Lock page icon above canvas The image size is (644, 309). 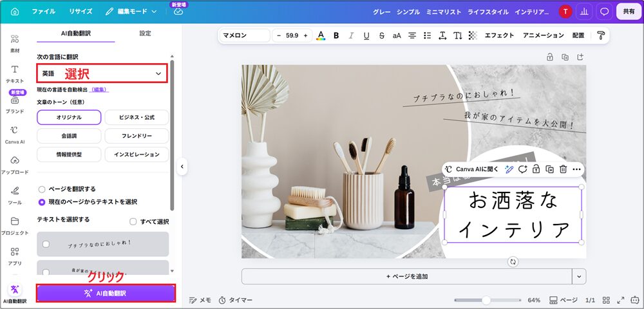point(550,57)
